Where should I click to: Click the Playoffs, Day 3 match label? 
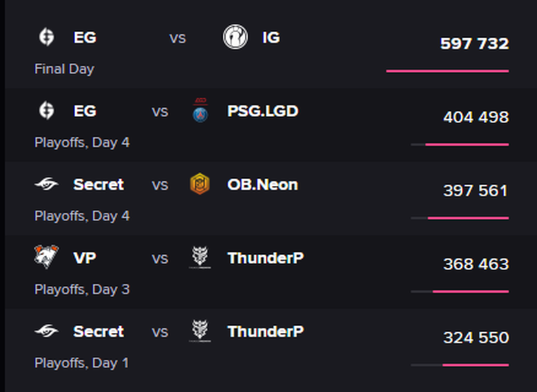pyautogui.click(x=82, y=289)
